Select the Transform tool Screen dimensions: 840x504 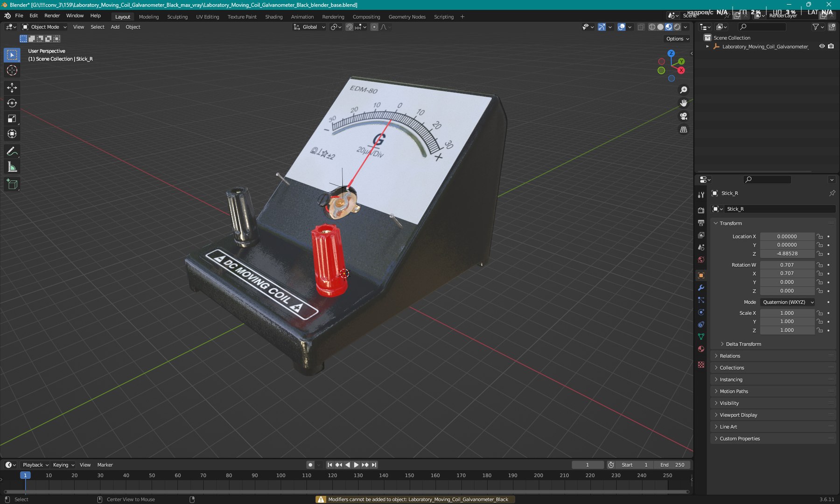point(12,134)
